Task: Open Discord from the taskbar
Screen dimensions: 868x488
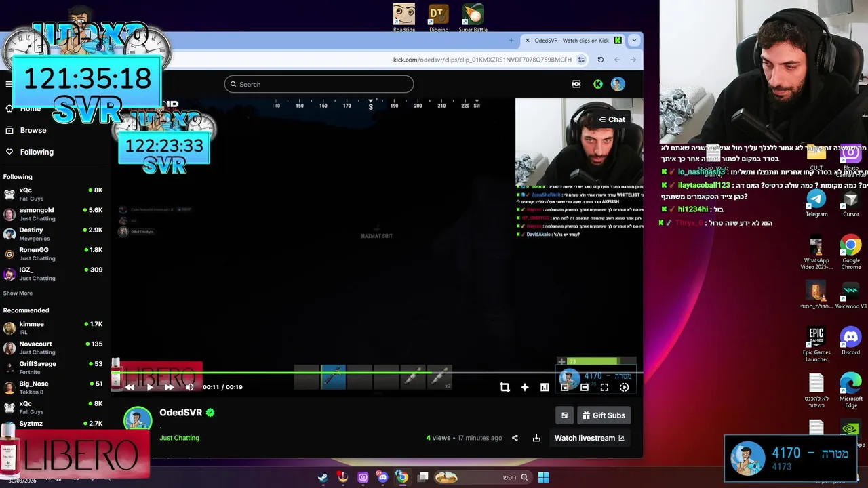Action: coord(382,477)
